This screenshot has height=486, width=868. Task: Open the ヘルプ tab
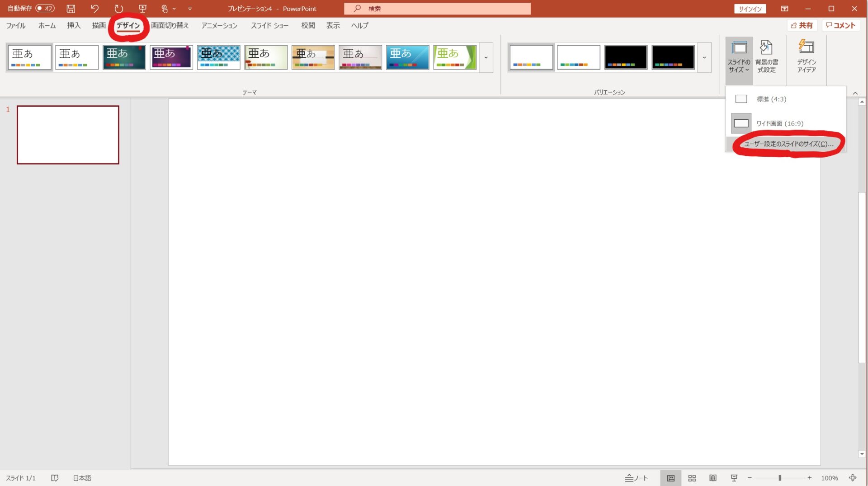360,25
